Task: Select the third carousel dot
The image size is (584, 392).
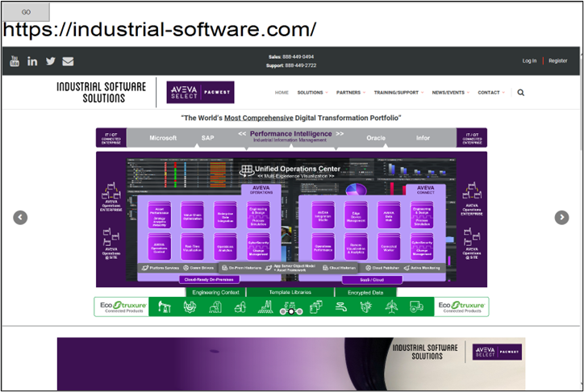Action: pyautogui.click(x=300, y=311)
